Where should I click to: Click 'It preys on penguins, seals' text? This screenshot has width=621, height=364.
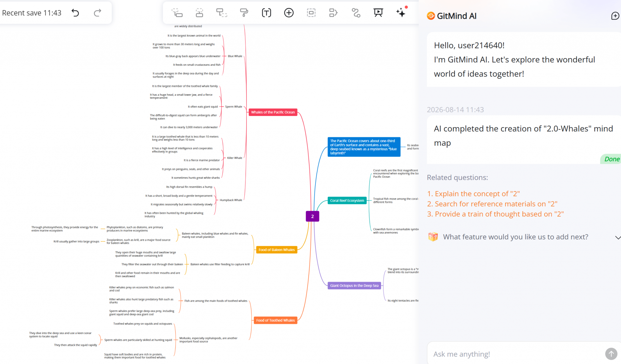click(x=191, y=169)
